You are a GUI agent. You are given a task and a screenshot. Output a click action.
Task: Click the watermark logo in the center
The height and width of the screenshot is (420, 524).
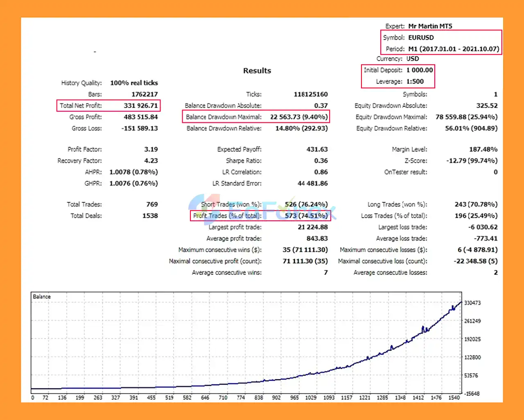pos(262,209)
